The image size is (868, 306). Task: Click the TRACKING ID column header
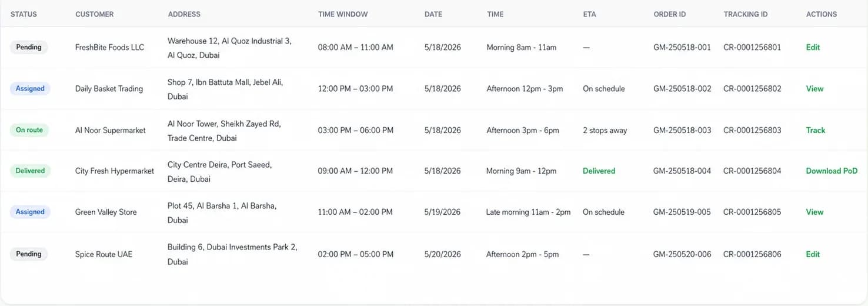pos(746,14)
